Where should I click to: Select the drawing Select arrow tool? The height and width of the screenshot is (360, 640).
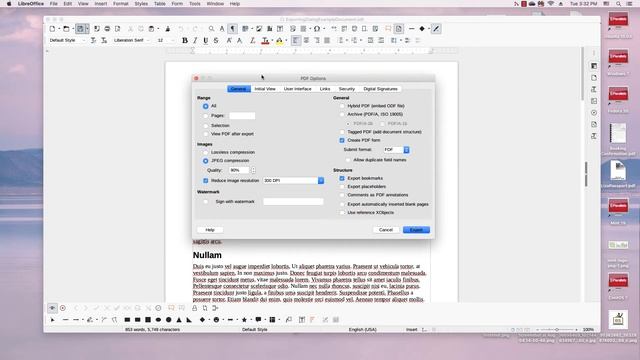tap(52, 320)
